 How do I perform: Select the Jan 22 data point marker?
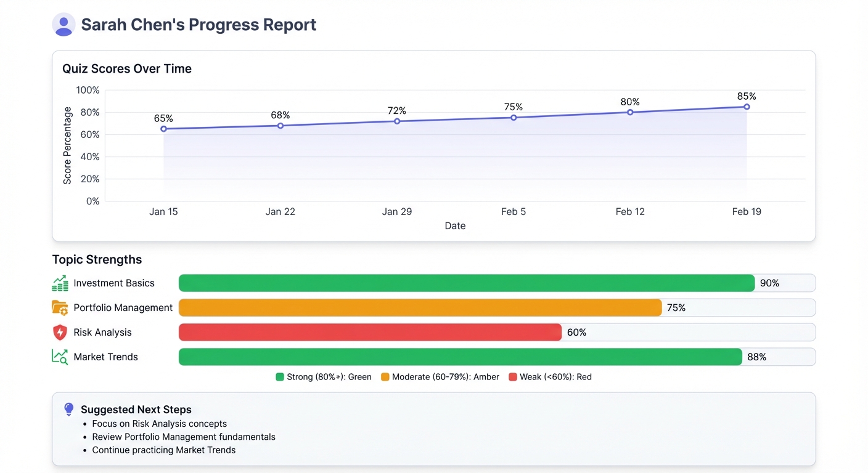(280, 126)
